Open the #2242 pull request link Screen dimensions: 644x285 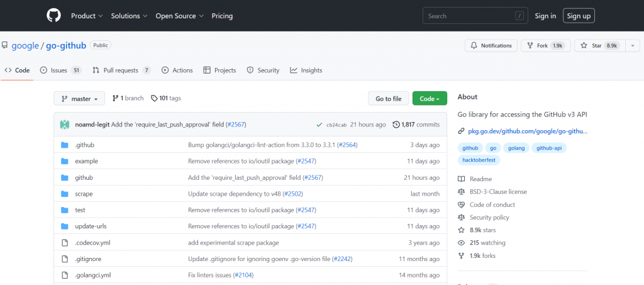[x=342, y=259]
